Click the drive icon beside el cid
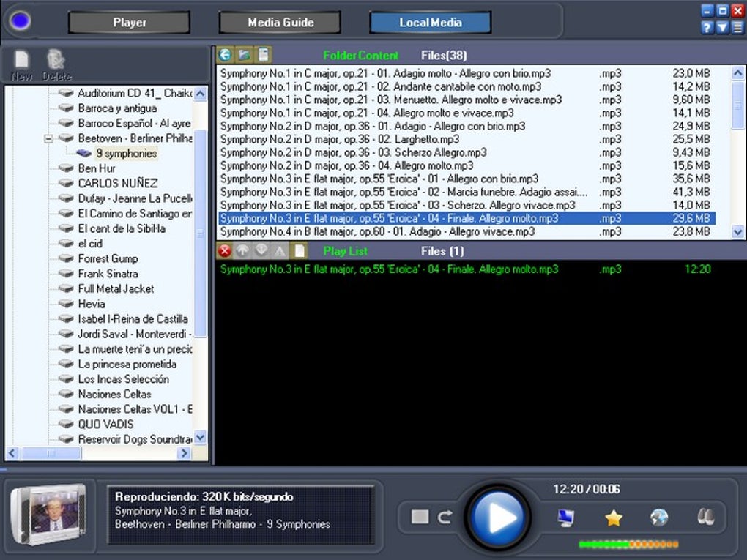 point(66,243)
